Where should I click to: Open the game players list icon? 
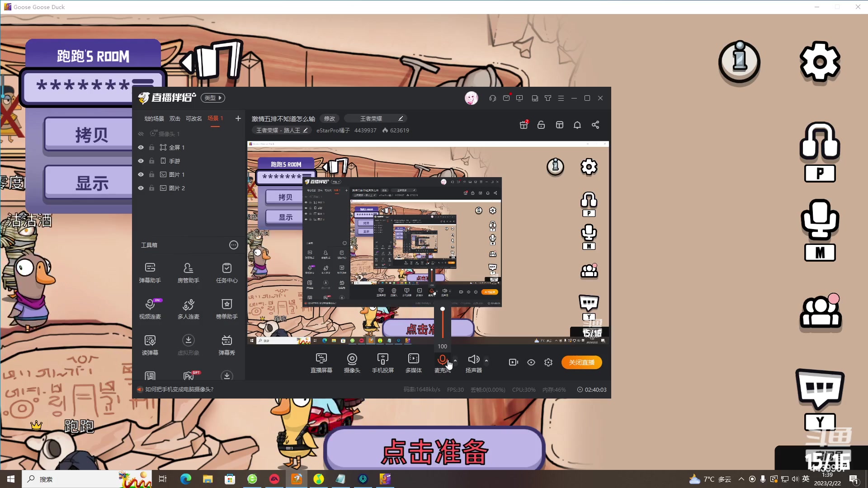(820, 312)
